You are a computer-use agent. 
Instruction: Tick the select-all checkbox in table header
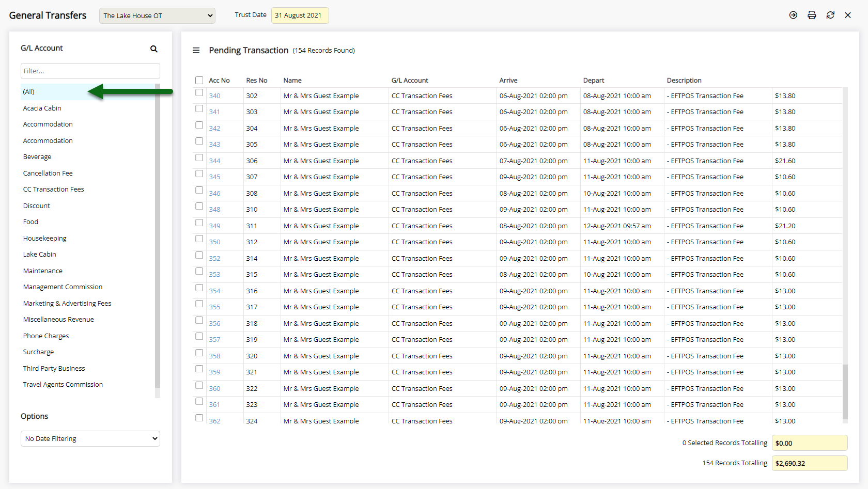coord(199,80)
